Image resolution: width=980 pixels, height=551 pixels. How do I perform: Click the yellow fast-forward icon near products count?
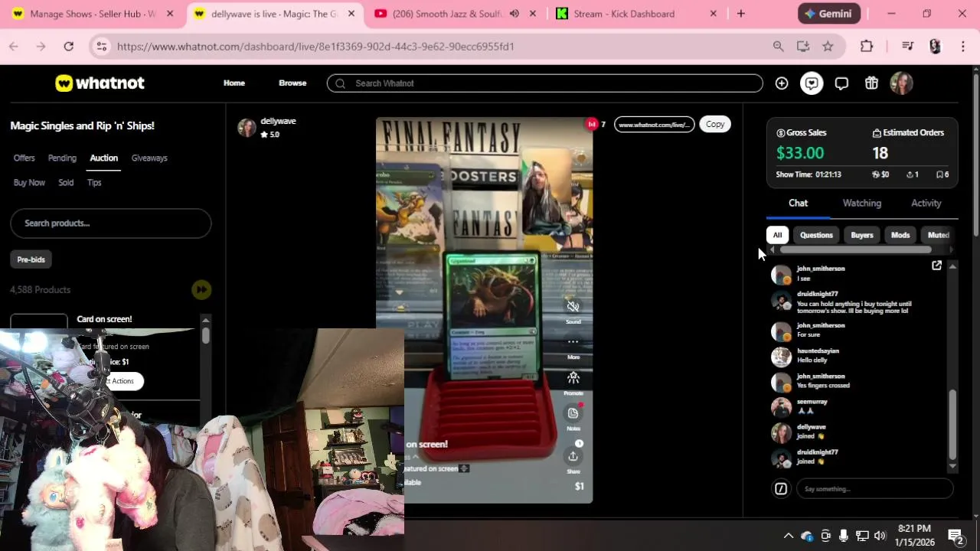[x=201, y=289]
